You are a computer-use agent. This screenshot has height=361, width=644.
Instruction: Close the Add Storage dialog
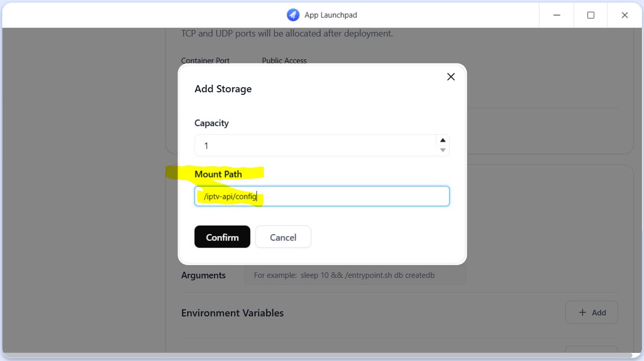451,77
